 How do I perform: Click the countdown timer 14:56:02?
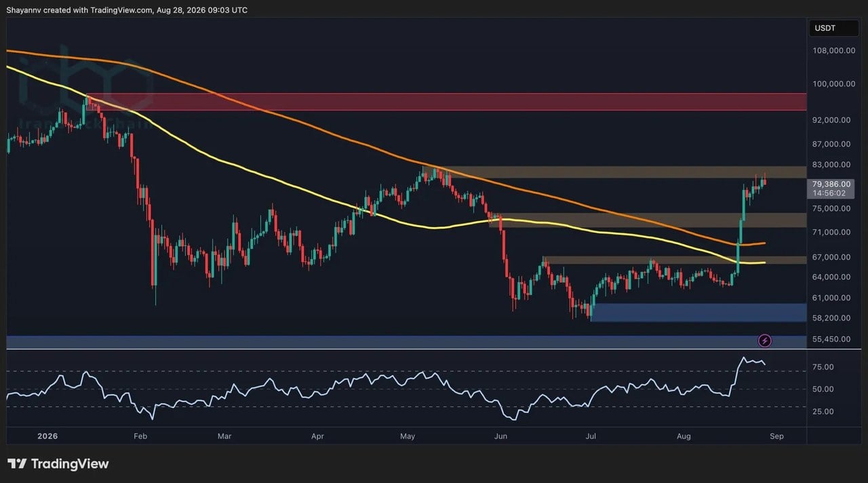(x=829, y=193)
